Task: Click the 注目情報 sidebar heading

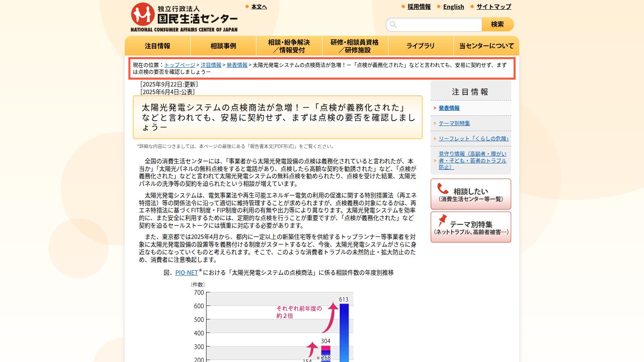Action: (470, 92)
